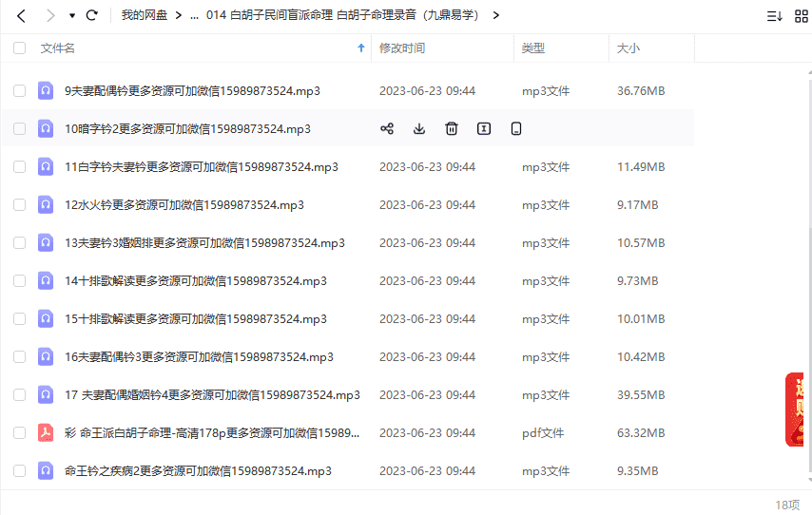Expand the collapsed breadcrumb path ellipsis
The image size is (812, 515).
point(194,15)
